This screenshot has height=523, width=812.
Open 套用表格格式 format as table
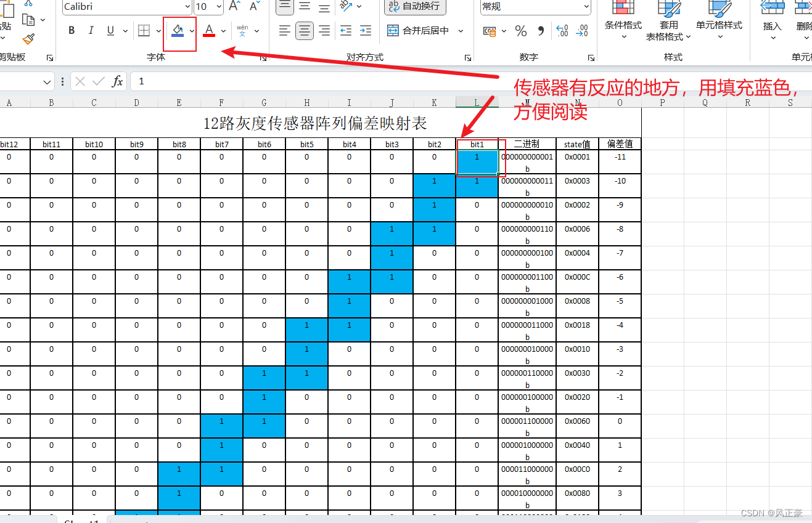pyautogui.click(x=668, y=21)
